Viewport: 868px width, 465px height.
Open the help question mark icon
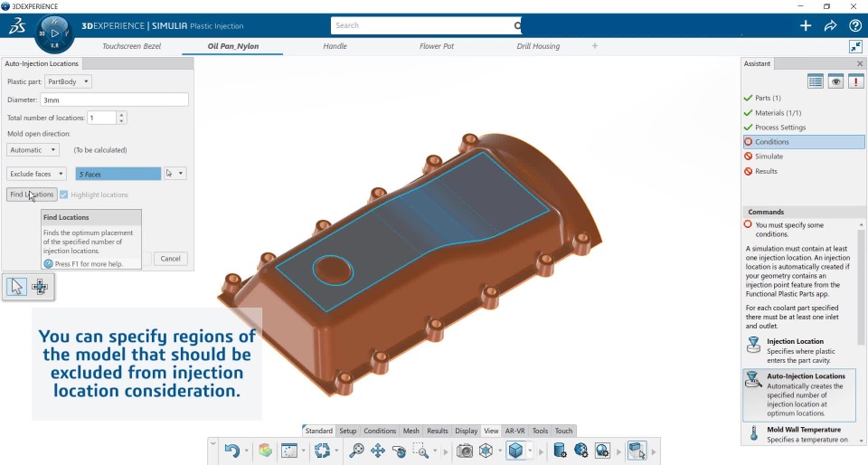854,25
